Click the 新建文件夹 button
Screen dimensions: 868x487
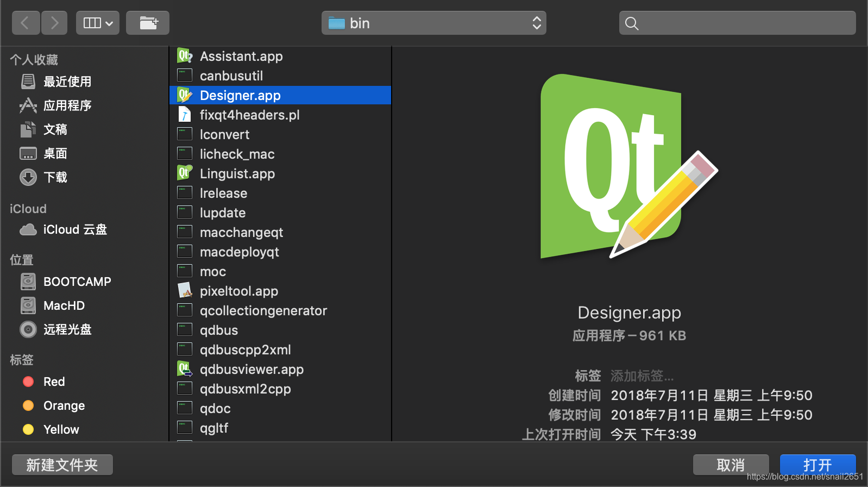click(62, 465)
